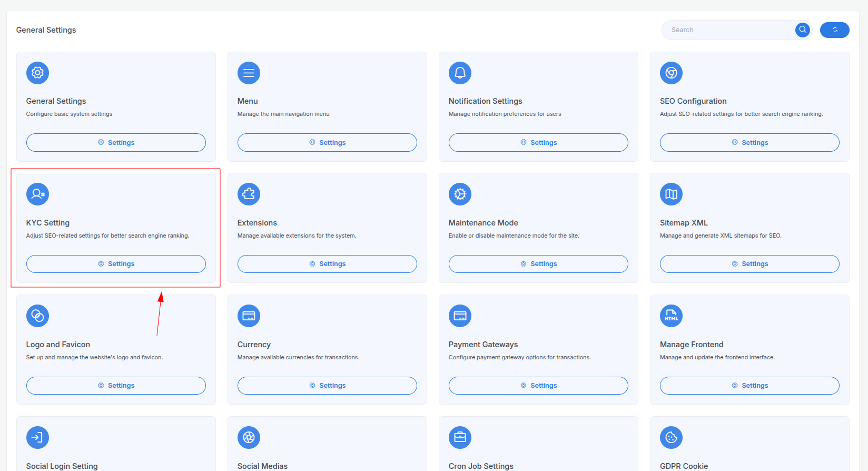Open Settings for SEO Configuration card

(x=749, y=142)
